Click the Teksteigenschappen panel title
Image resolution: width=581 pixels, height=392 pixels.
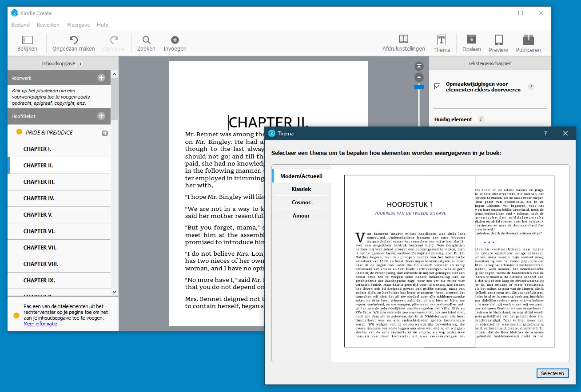490,63
